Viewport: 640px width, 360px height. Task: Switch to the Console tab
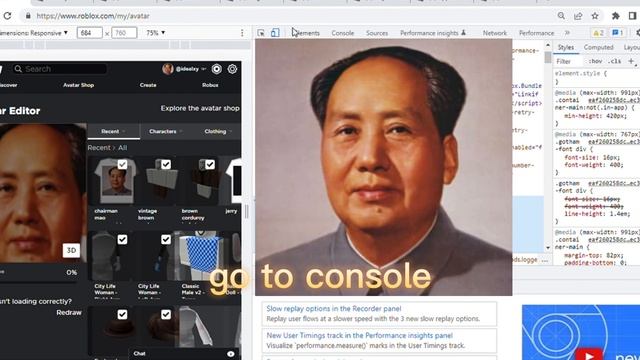[342, 33]
